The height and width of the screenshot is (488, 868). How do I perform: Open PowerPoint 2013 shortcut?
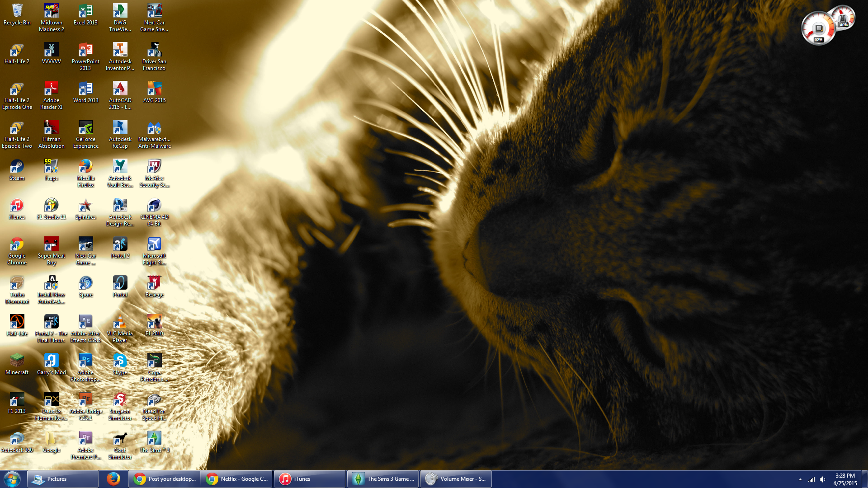tap(86, 57)
